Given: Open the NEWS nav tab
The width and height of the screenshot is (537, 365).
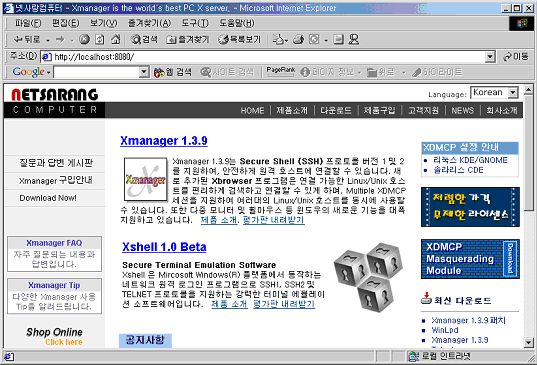Looking at the screenshot, I should (463, 111).
